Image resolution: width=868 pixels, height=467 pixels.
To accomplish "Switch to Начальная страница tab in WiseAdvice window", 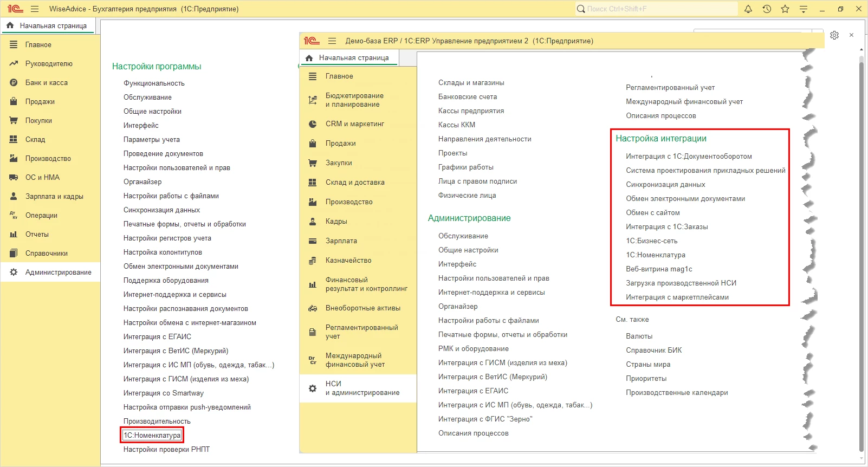I will click(47, 25).
